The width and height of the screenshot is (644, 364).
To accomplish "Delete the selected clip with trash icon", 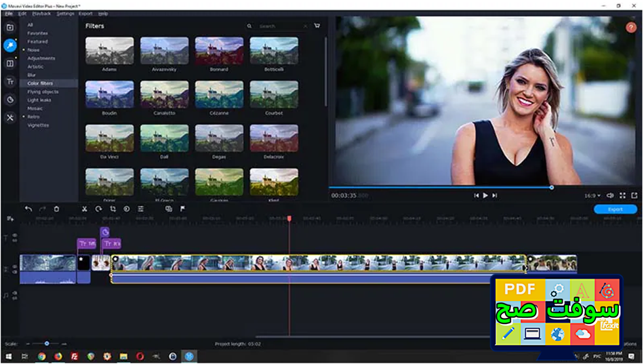I will [57, 209].
